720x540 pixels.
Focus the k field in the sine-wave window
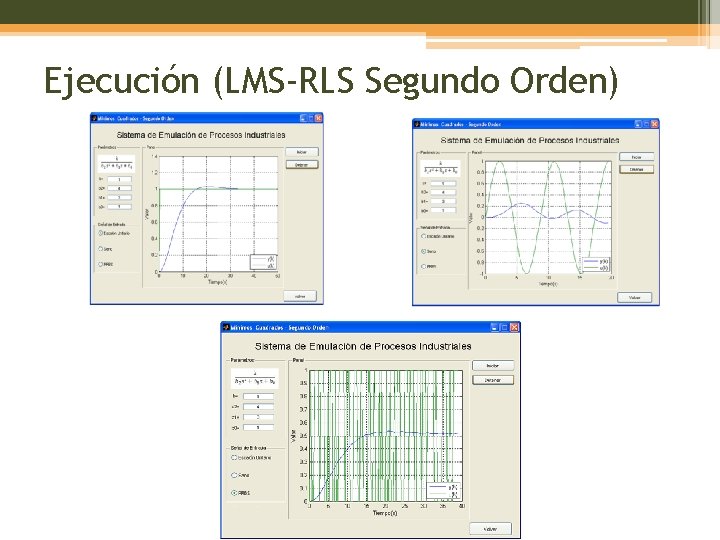point(443,183)
